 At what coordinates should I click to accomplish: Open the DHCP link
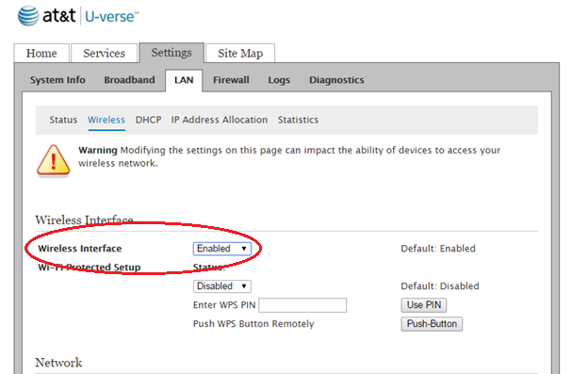[149, 120]
